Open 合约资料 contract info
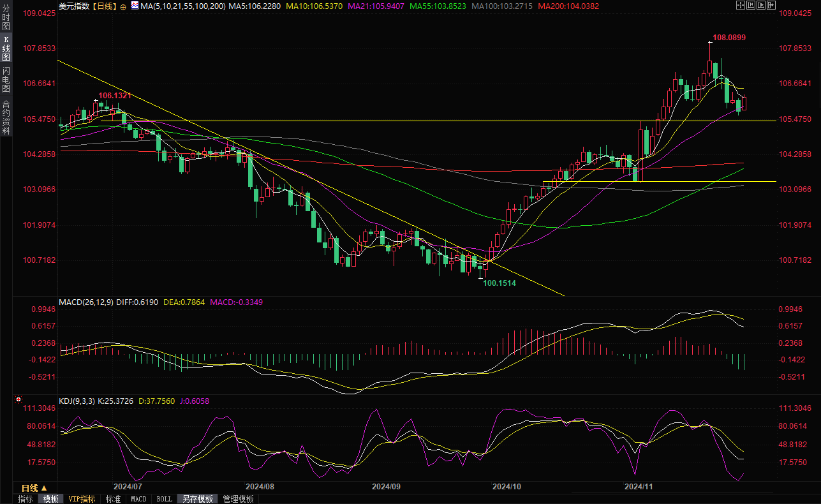The height and width of the screenshot is (504, 821). (6, 117)
